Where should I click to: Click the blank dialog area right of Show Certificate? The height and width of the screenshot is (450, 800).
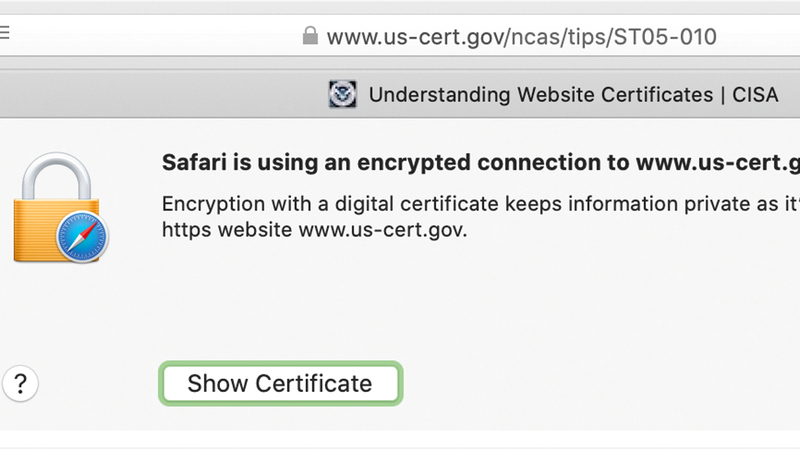point(600,382)
